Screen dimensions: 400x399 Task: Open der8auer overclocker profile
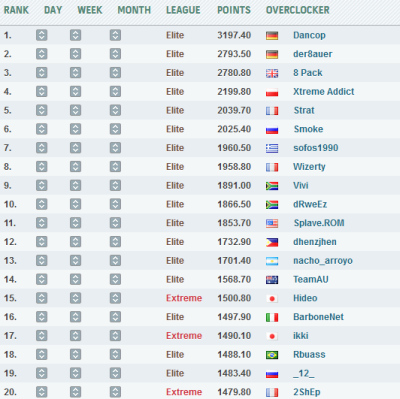point(313,54)
